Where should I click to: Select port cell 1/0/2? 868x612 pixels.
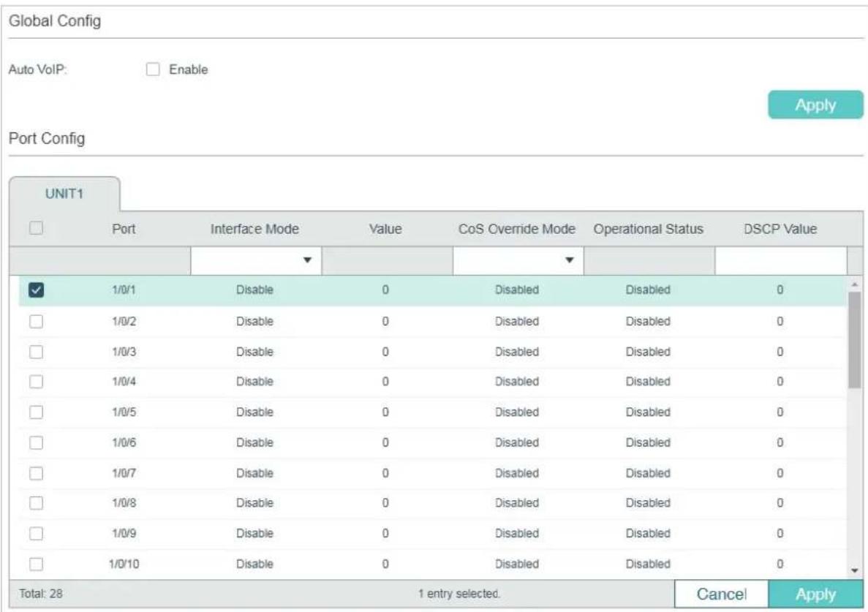124,322
